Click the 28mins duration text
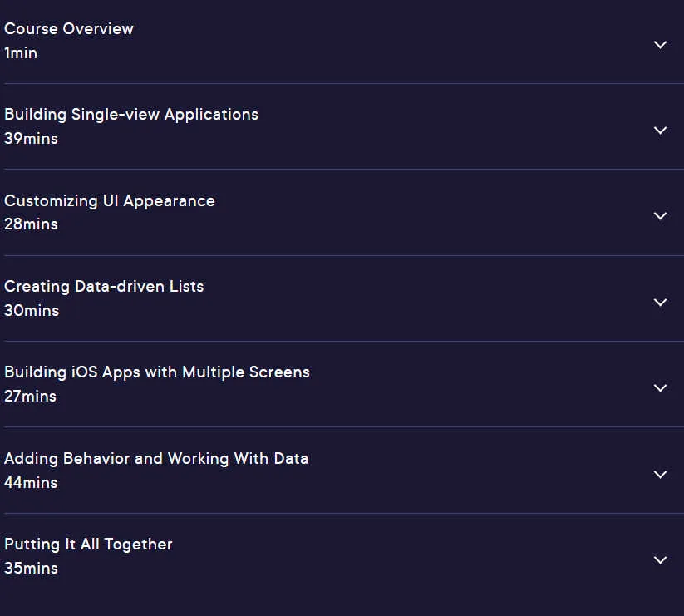This screenshot has width=684, height=616. (31, 224)
